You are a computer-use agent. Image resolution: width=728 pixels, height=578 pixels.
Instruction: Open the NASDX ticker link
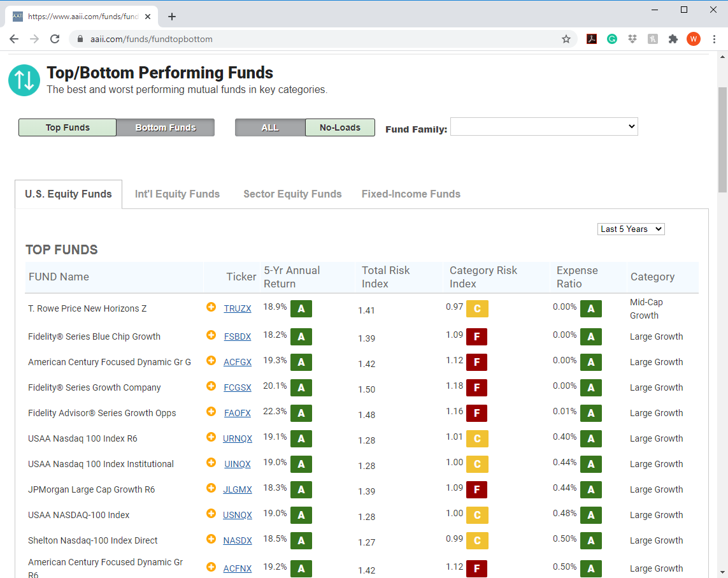click(x=237, y=540)
